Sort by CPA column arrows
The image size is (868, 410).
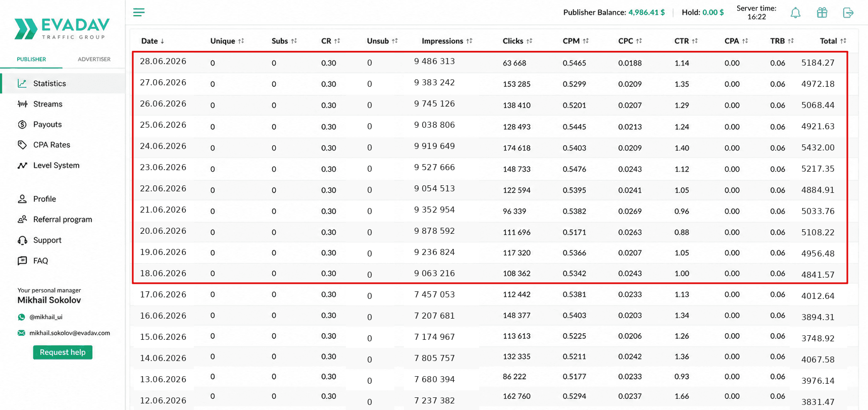pyautogui.click(x=745, y=41)
